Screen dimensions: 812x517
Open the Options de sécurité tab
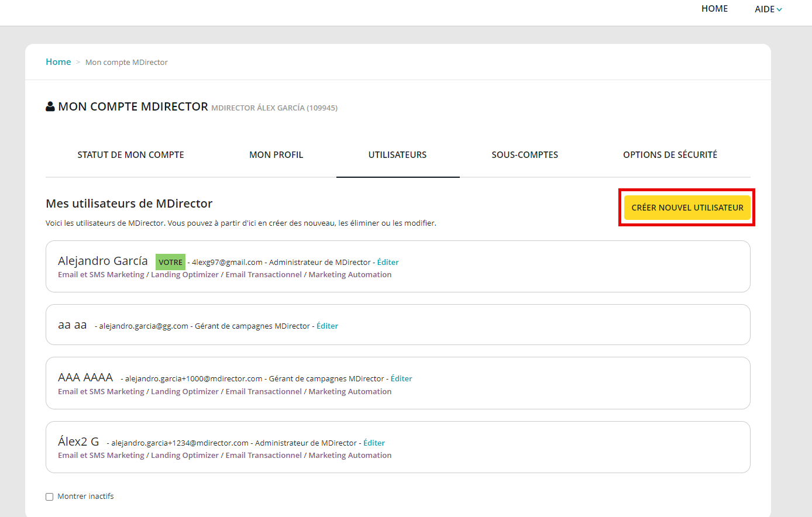(x=670, y=155)
